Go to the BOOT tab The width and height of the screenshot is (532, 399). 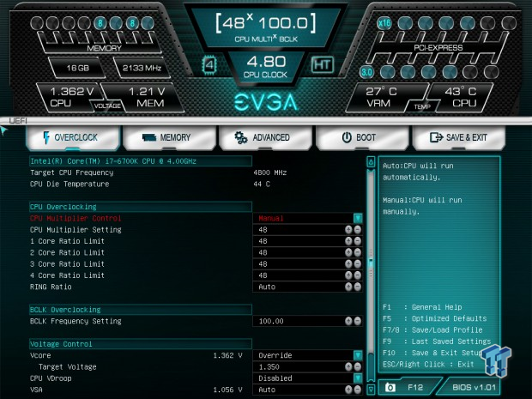tap(362, 138)
